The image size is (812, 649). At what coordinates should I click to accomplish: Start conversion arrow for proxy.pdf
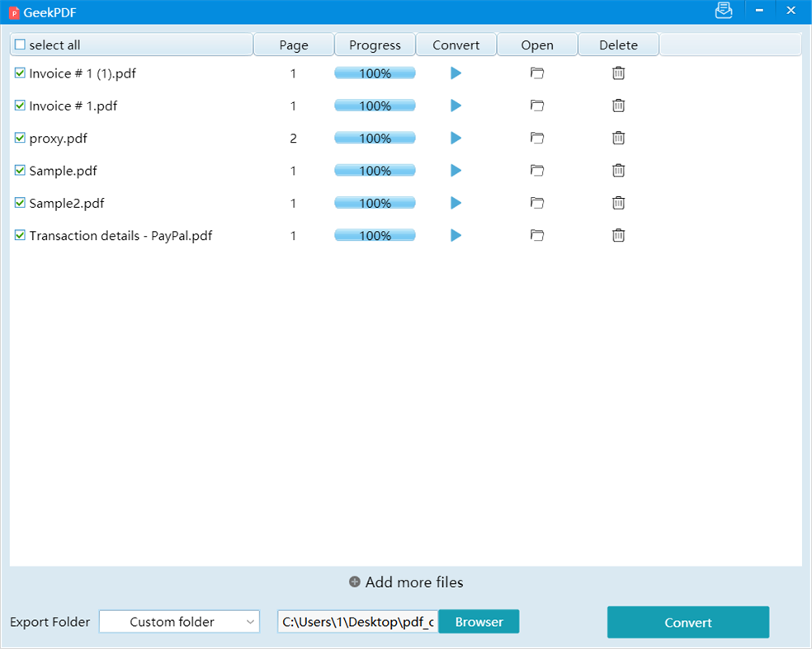tap(456, 138)
